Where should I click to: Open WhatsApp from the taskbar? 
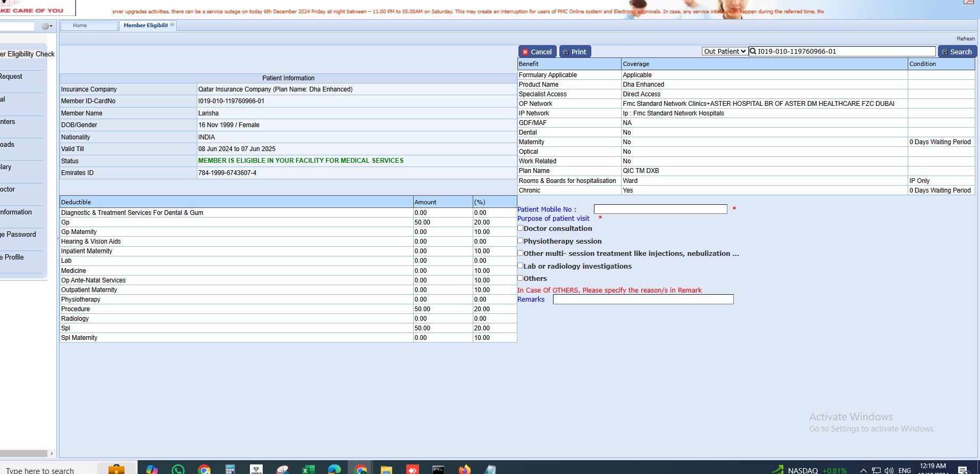178,469
